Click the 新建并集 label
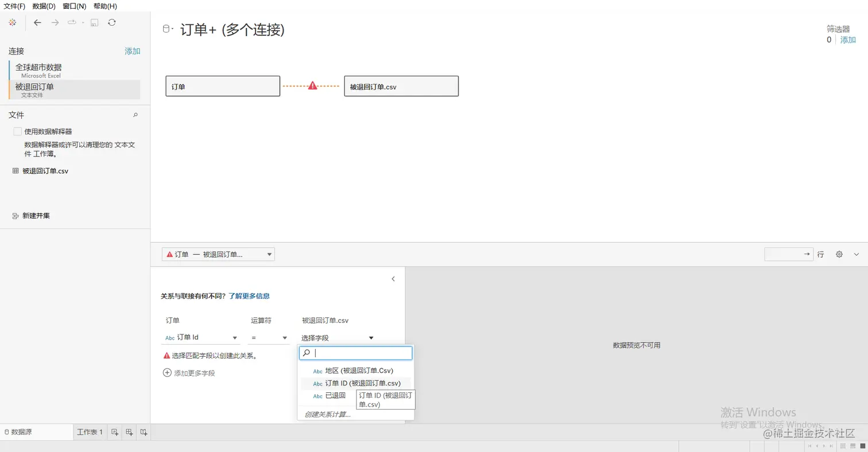 36,216
